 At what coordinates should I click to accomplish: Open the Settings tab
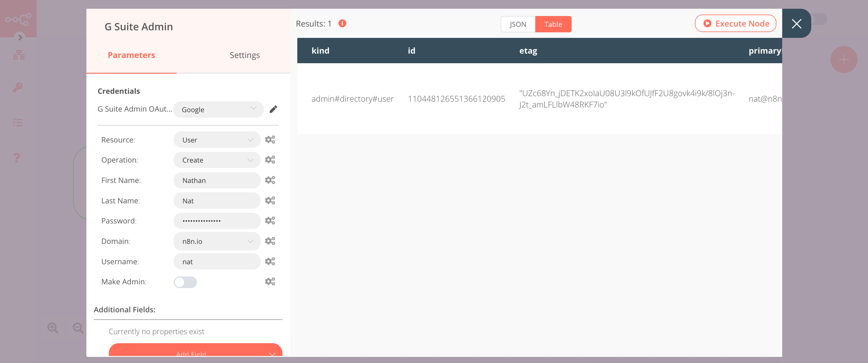point(245,55)
